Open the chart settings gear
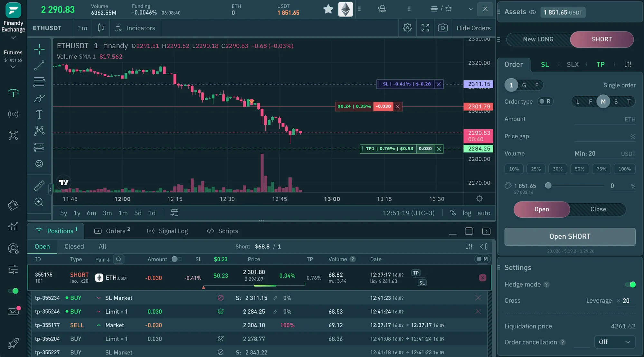This screenshot has height=357, width=644. (407, 28)
